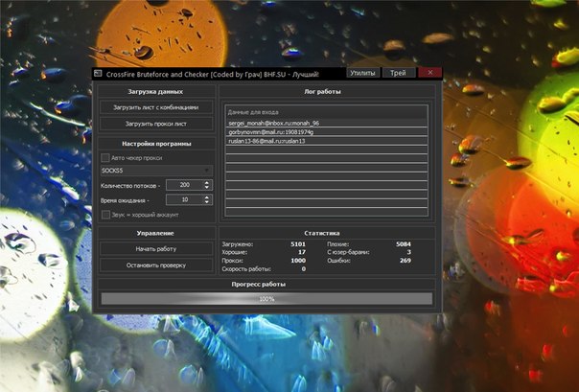Screen dimensions: 579x392
Task: Decrease Время ожидания with down arrow
Action: pos(207,202)
